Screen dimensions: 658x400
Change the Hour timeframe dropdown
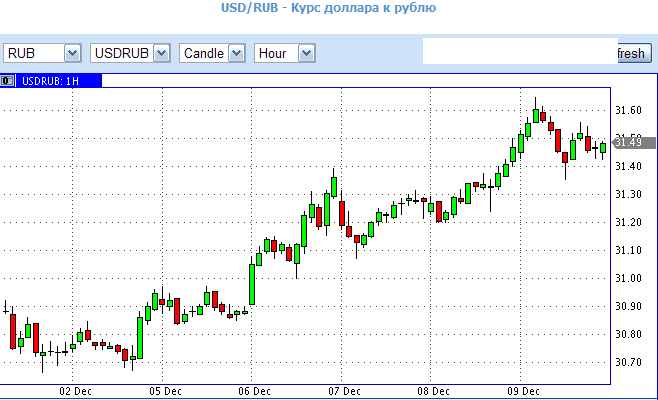(x=285, y=53)
